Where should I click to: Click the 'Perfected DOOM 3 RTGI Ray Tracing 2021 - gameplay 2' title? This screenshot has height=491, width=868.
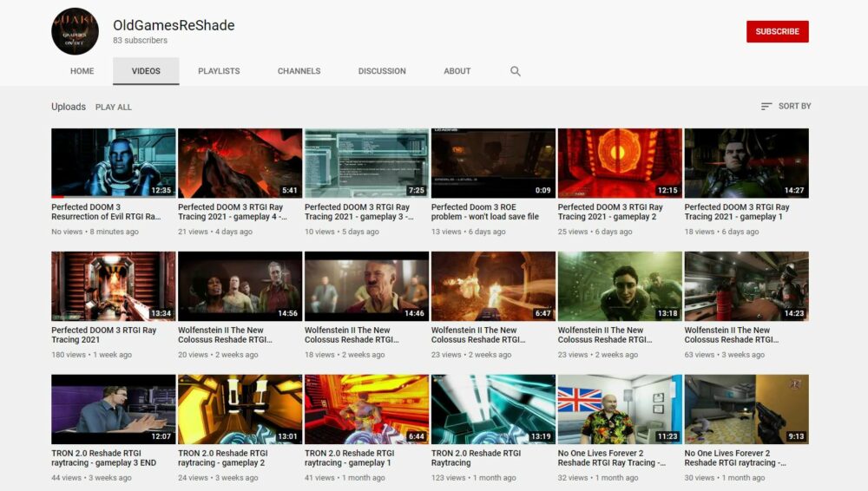point(609,212)
